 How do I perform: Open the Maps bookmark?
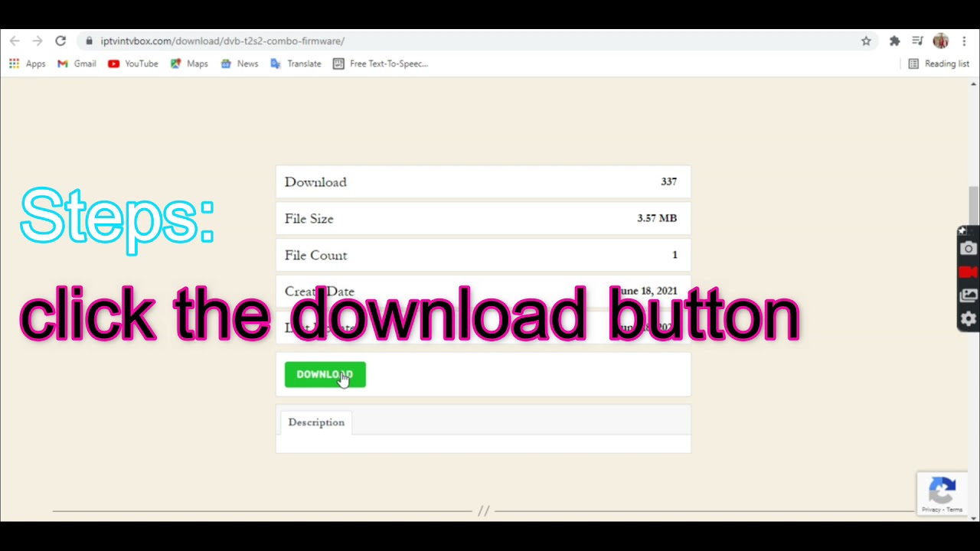(x=189, y=64)
